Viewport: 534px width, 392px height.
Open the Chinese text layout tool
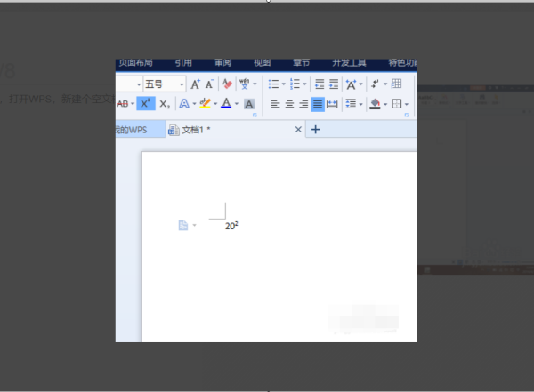coord(352,84)
